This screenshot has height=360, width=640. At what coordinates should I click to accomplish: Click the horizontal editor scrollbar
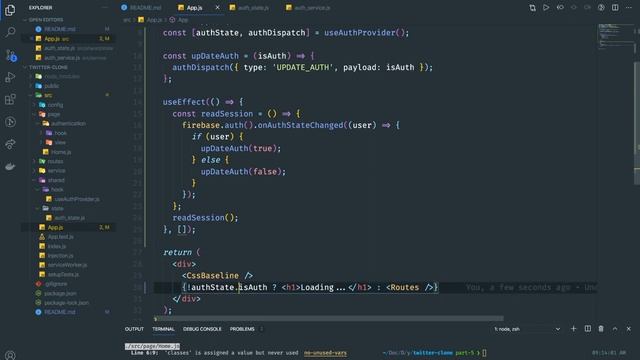click(x=329, y=318)
